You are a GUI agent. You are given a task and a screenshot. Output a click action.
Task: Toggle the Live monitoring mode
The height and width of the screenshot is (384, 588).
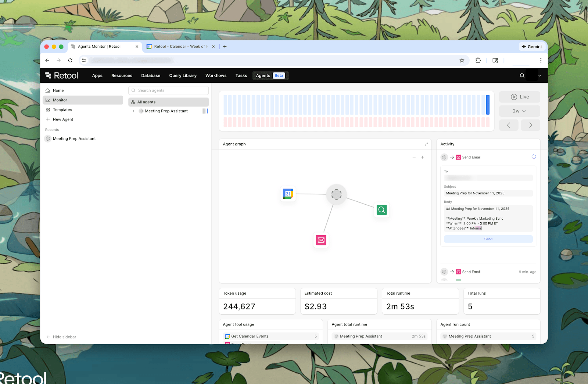[519, 97]
